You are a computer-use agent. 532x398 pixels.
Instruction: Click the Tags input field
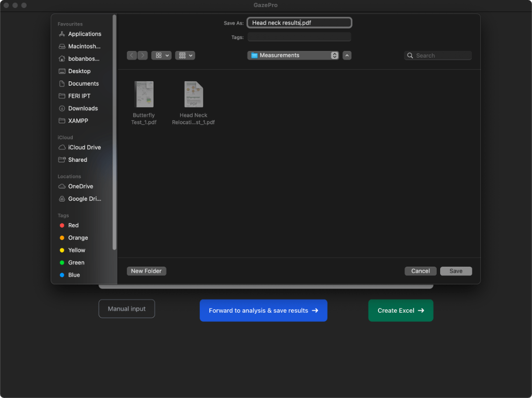point(299,37)
